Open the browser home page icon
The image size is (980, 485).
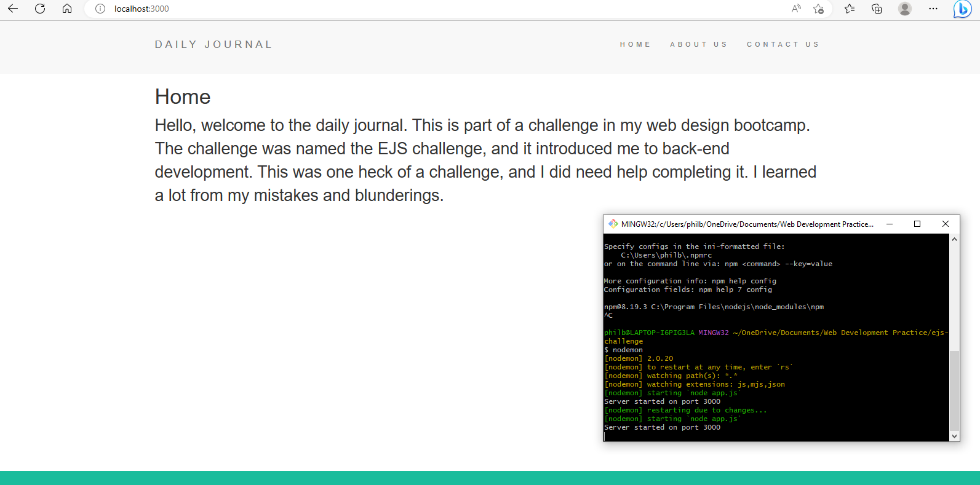[x=67, y=9]
